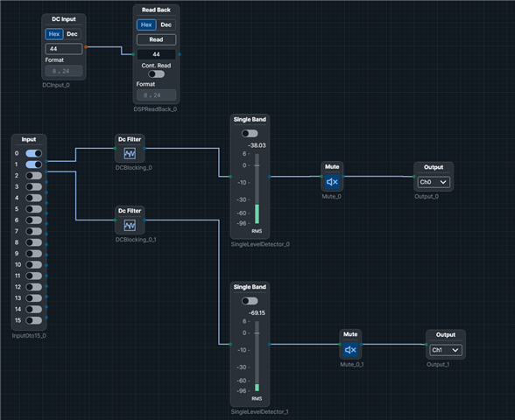
Task: Enable Input channel 15 switch
Action: coord(34,320)
